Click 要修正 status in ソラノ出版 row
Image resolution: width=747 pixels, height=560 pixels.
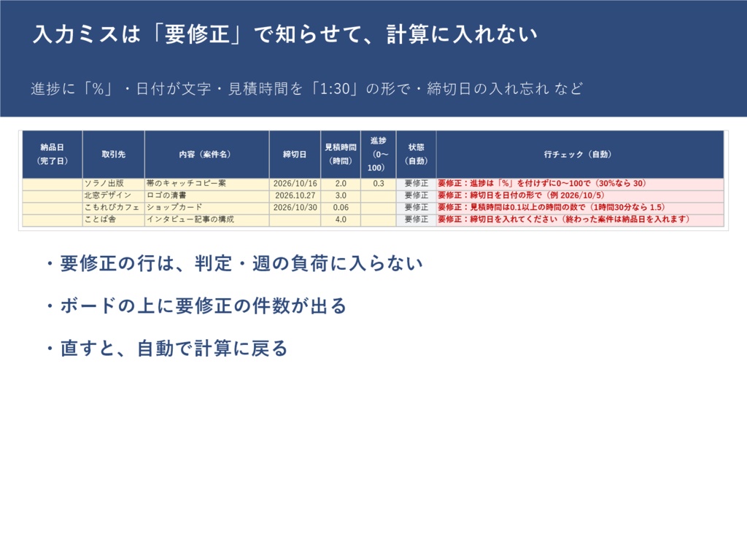pyautogui.click(x=416, y=184)
